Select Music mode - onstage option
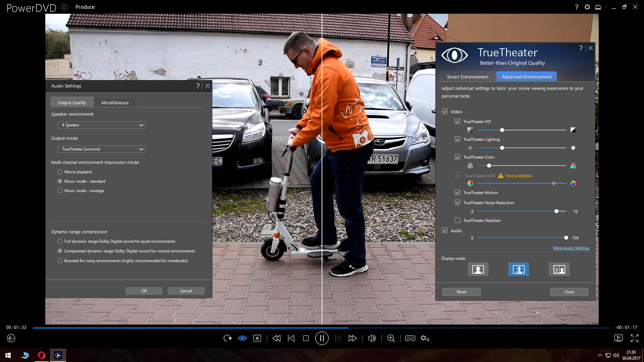This screenshot has height=362, width=644. [x=60, y=191]
